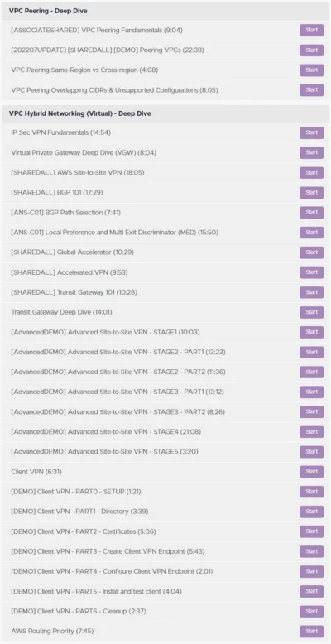Start Transit Gateway Deep Dive lesson

[x=311, y=312]
